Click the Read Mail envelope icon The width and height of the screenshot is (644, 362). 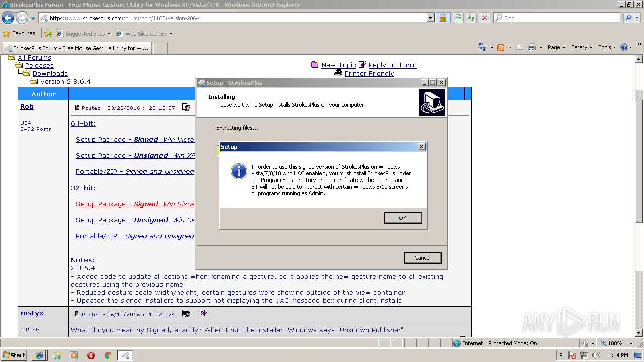tap(519, 47)
